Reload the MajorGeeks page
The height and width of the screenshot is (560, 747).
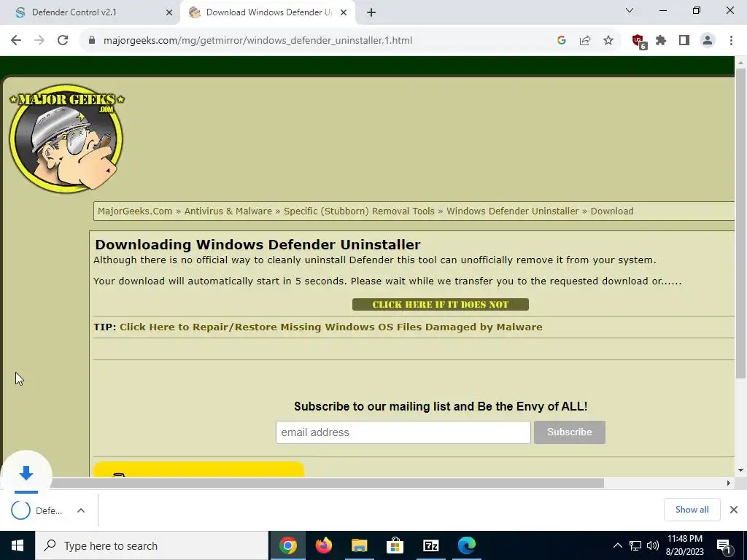coord(63,41)
